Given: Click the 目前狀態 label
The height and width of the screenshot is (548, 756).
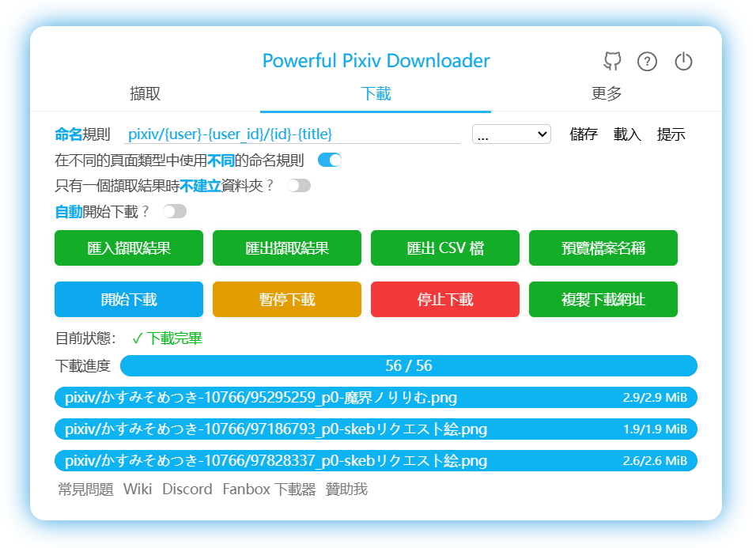Looking at the screenshot, I should 85,338.
